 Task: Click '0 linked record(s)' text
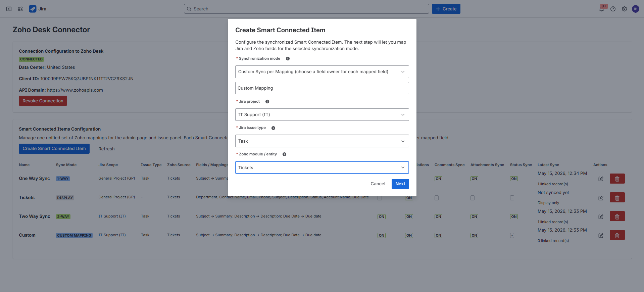[553, 241]
